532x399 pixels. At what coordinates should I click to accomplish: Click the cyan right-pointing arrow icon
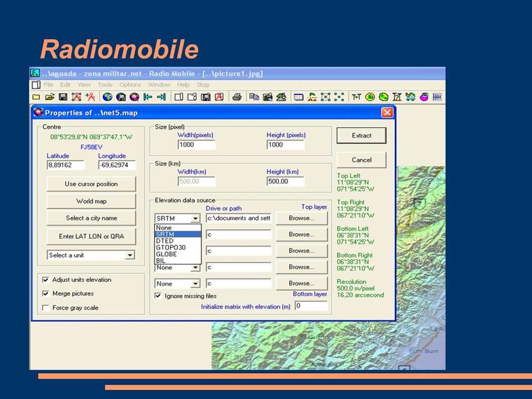coord(161,97)
